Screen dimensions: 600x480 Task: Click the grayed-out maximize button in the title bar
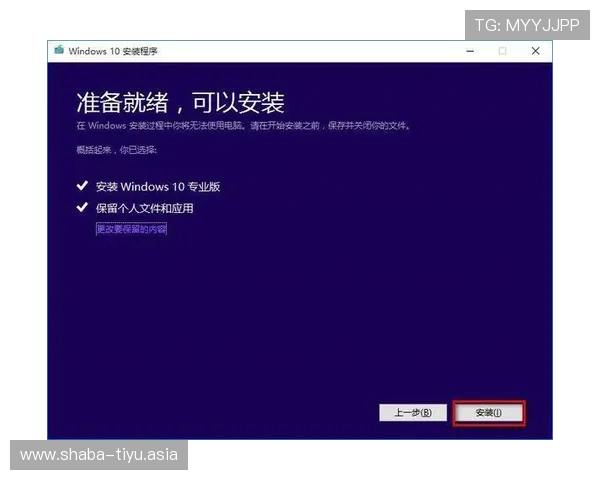[x=503, y=51]
